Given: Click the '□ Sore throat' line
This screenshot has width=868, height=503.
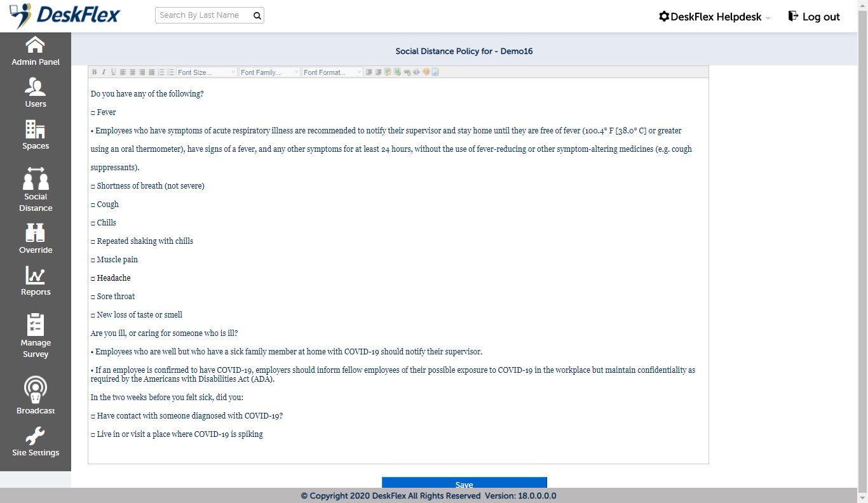Looking at the screenshot, I should pyautogui.click(x=112, y=297).
